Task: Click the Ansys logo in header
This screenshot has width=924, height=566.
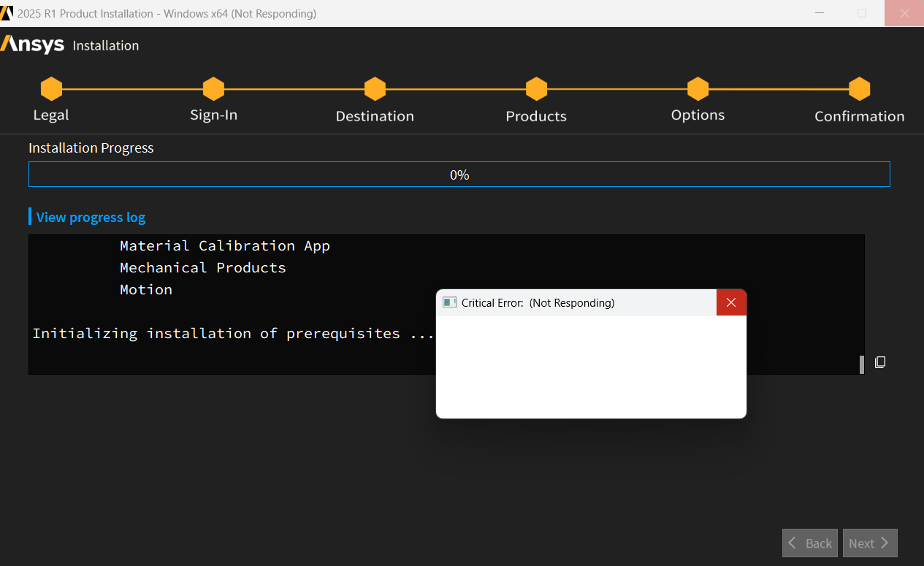Action: [33, 45]
